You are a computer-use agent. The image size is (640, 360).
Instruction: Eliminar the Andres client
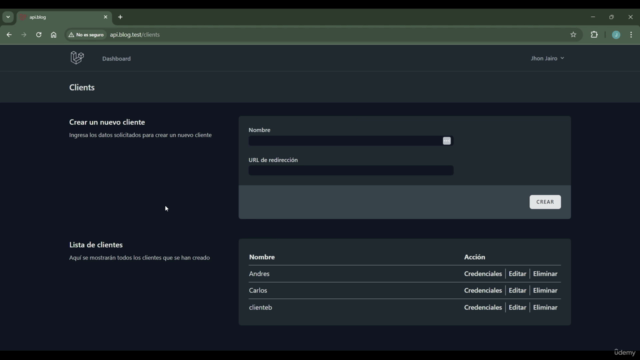click(x=545, y=273)
